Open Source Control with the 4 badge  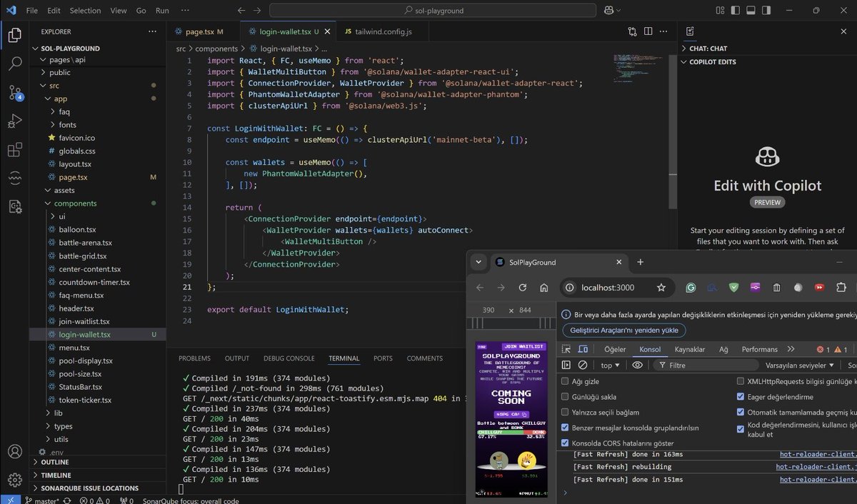tap(14, 92)
